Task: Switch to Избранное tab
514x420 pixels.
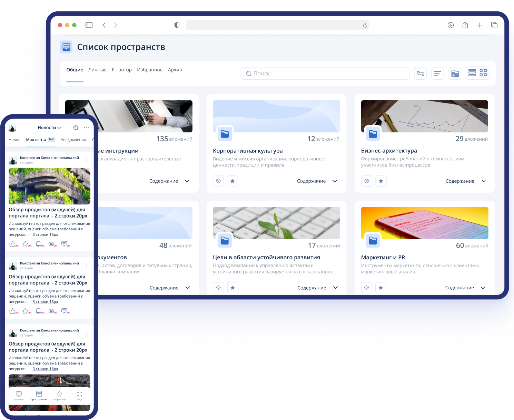Action: pyautogui.click(x=150, y=70)
